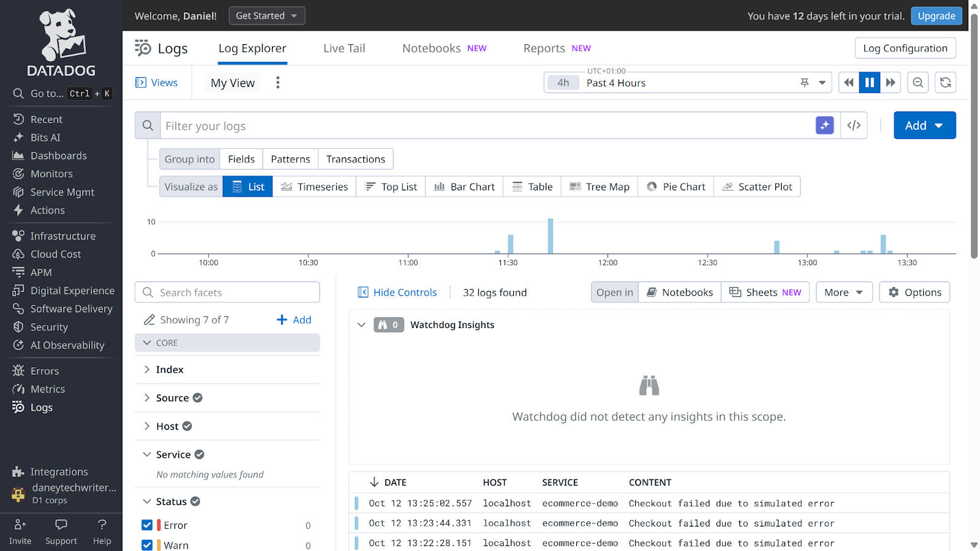The height and width of the screenshot is (551, 980).
Task: Open the Past 4 Hours time picker
Action: [688, 83]
